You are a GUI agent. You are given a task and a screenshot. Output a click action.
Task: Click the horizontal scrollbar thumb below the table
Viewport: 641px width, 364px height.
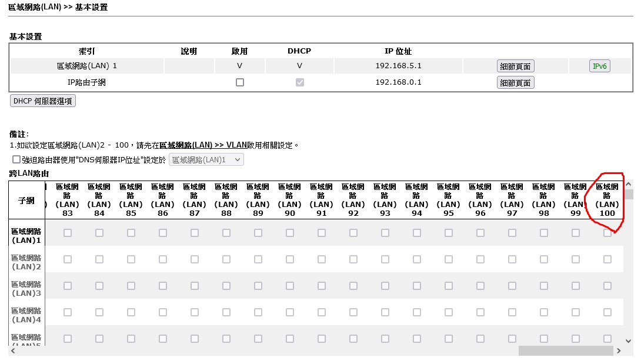(x=565, y=350)
